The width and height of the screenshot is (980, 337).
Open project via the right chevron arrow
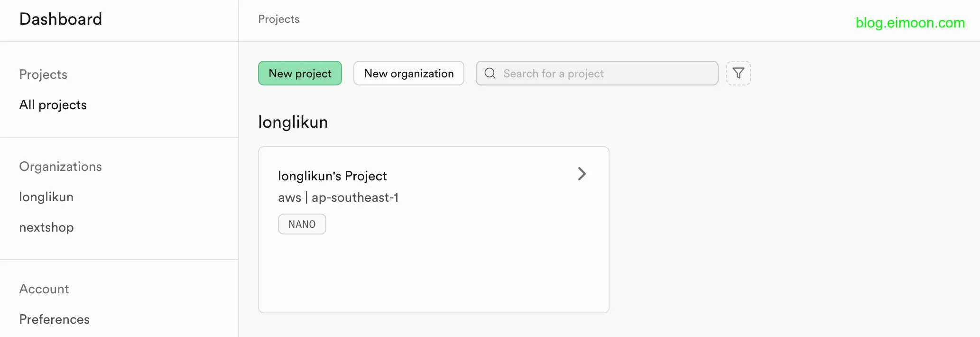582,174
